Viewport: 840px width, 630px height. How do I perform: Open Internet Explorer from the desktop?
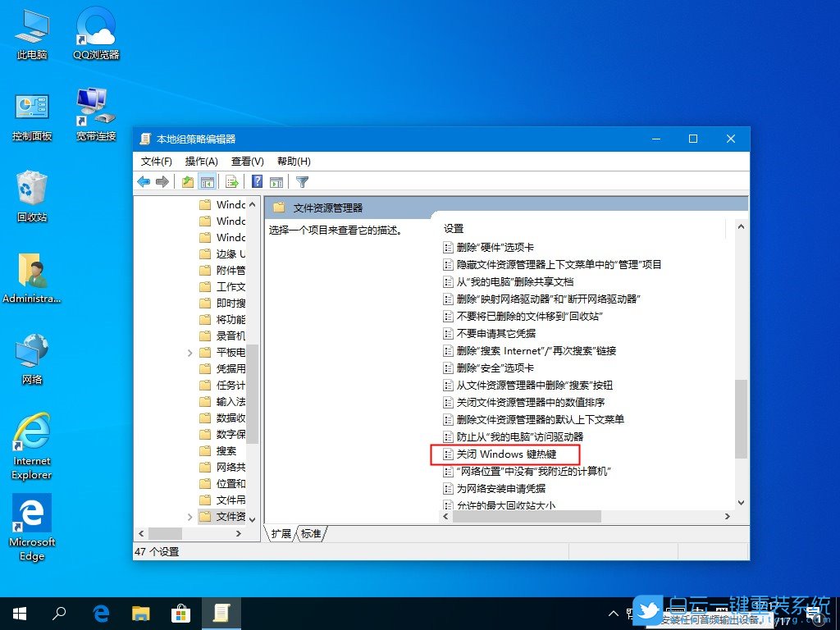[31, 435]
